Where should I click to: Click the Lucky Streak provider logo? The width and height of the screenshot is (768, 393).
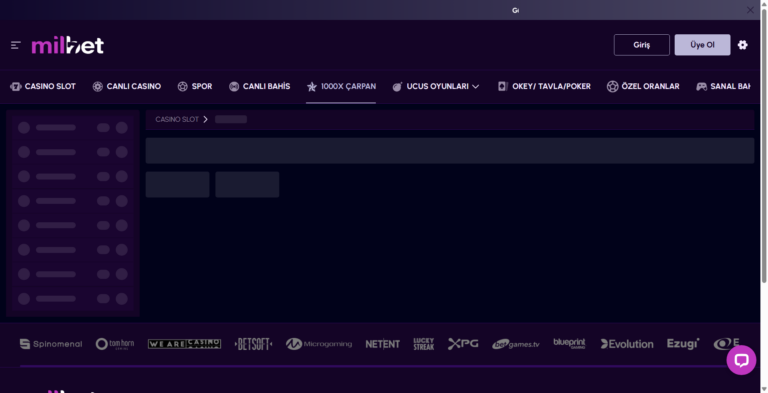pos(424,344)
